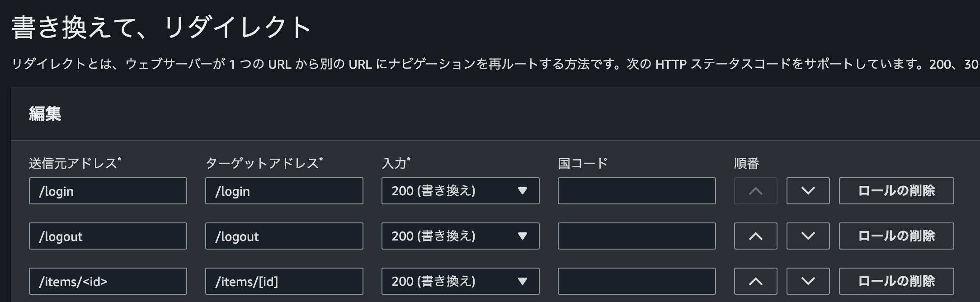This screenshot has width=980, height=302.
Task: Move the /items/<id> rule up in order
Action: pyautogui.click(x=755, y=281)
